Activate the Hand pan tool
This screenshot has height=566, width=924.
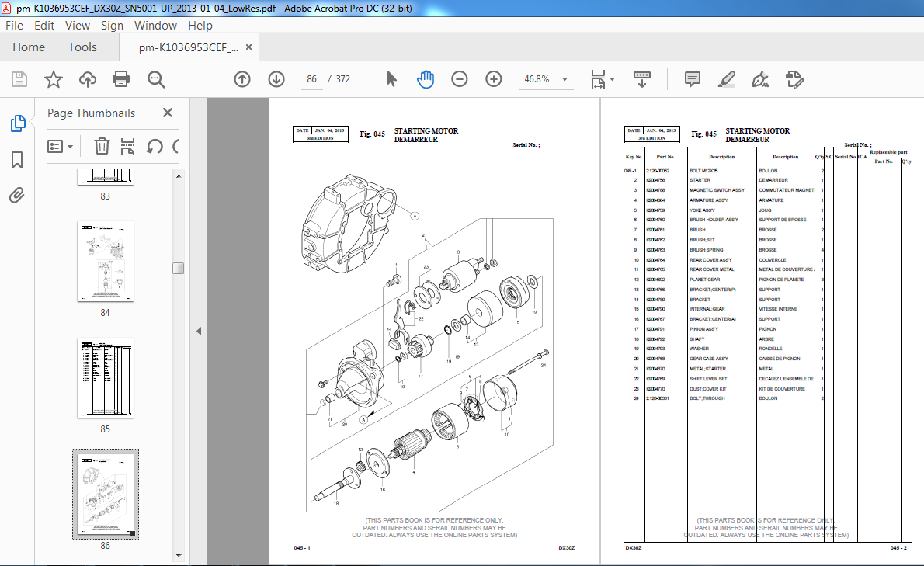point(426,79)
